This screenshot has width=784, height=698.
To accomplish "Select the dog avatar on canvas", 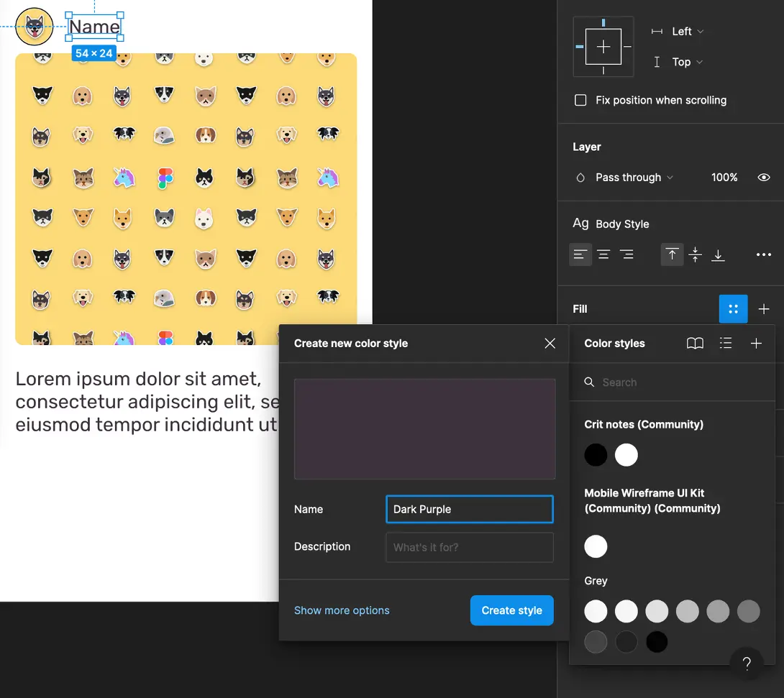I will point(35,27).
